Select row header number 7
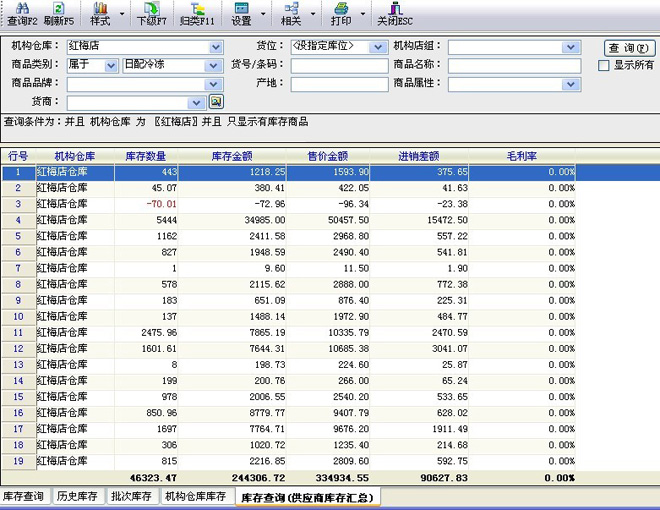 click(18, 268)
